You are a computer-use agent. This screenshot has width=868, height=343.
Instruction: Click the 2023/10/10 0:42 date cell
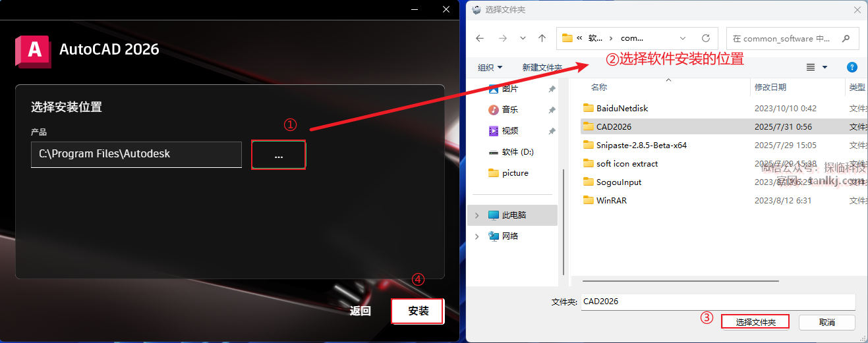click(x=786, y=108)
